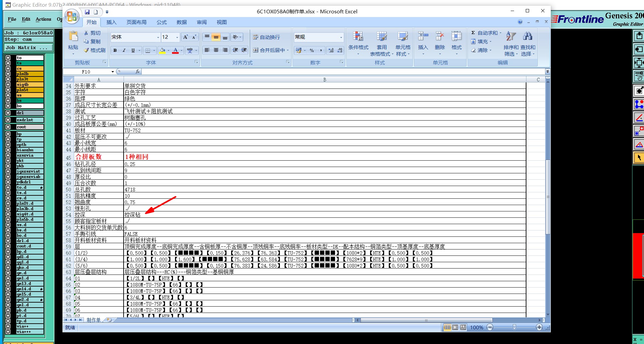Screen dimensions: 644x344
Task: Pick the font color swatch (red A)
Action: pos(175,50)
